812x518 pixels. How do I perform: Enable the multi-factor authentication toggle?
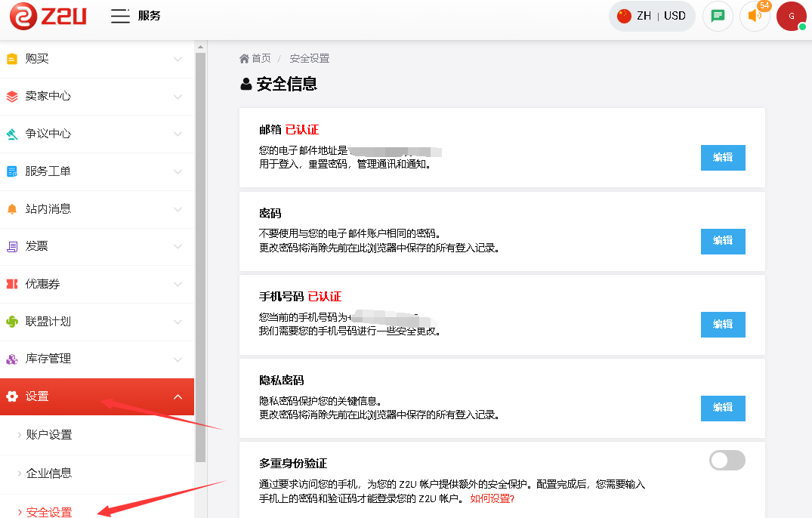pyautogui.click(x=727, y=460)
